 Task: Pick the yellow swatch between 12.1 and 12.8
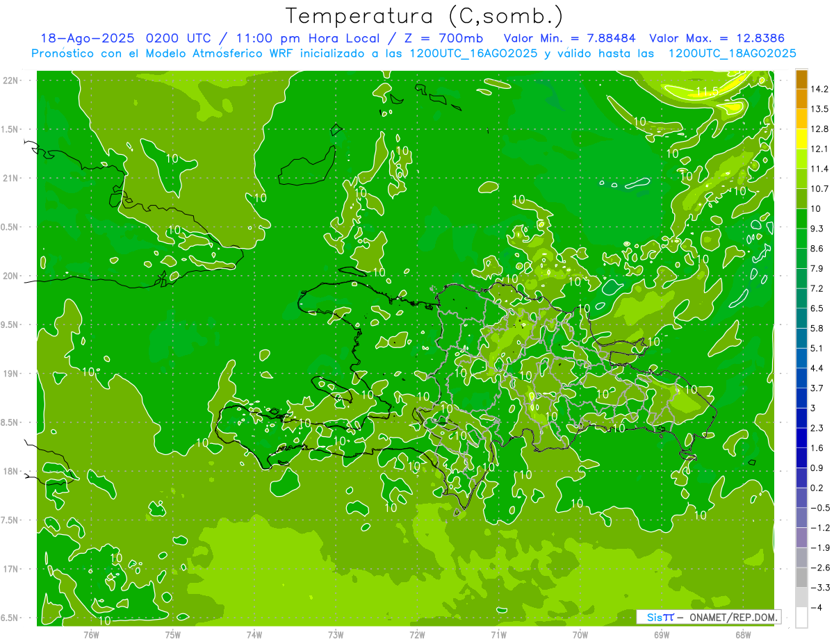click(801, 138)
